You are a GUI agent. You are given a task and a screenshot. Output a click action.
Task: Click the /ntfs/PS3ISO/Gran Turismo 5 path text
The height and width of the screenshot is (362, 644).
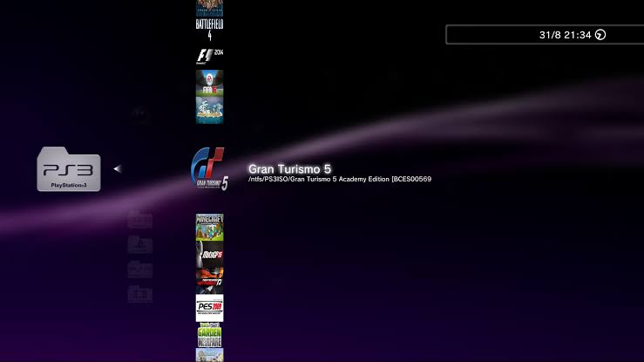(340, 179)
